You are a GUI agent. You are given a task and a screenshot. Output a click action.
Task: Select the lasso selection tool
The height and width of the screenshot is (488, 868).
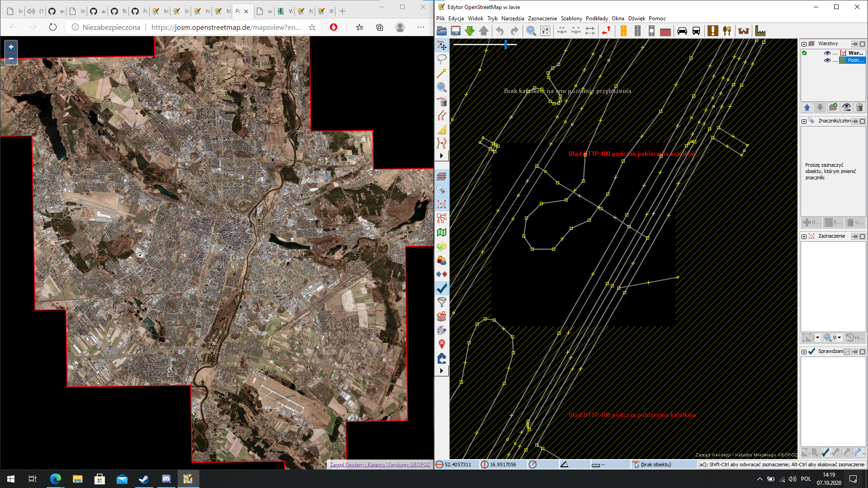(442, 59)
